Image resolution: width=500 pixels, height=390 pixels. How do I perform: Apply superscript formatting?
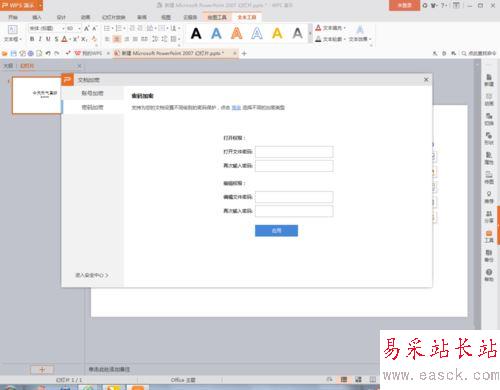pyautogui.click(x=76, y=39)
